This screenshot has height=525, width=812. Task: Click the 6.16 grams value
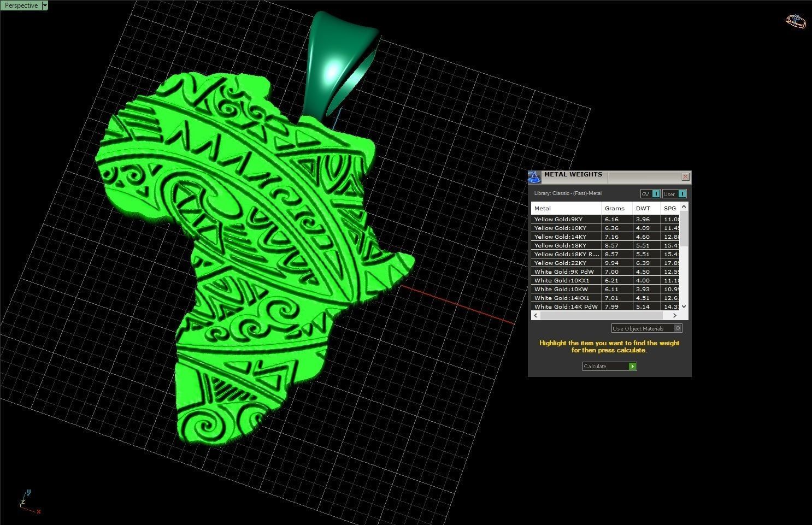(x=617, y=219)
